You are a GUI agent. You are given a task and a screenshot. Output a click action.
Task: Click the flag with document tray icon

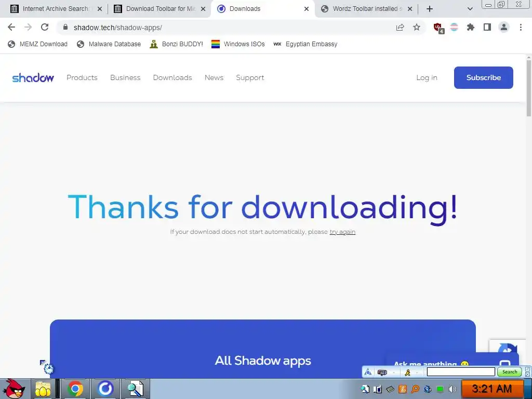point(378,389)
